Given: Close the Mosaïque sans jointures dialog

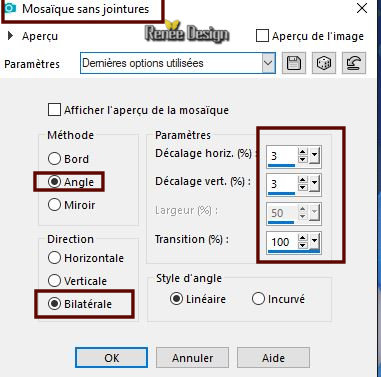Looking at the screenshot, I should pos(362,8).
